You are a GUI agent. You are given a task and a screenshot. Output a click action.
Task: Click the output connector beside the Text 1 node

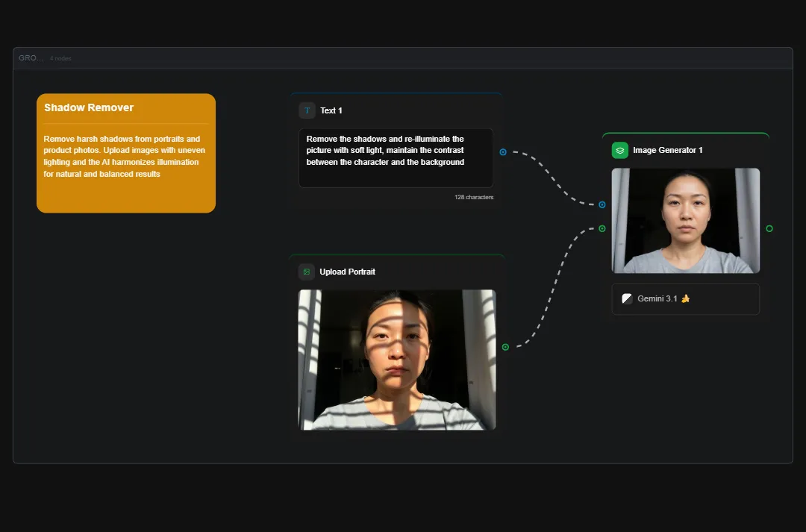[504, 152]
